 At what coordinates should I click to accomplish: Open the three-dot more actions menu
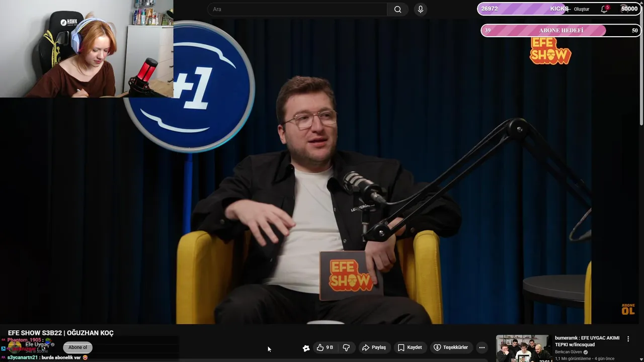tap(482, 347)
